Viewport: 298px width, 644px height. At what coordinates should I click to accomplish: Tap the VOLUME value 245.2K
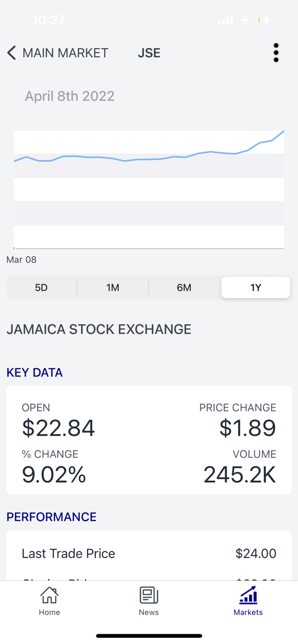click(240, 474)
